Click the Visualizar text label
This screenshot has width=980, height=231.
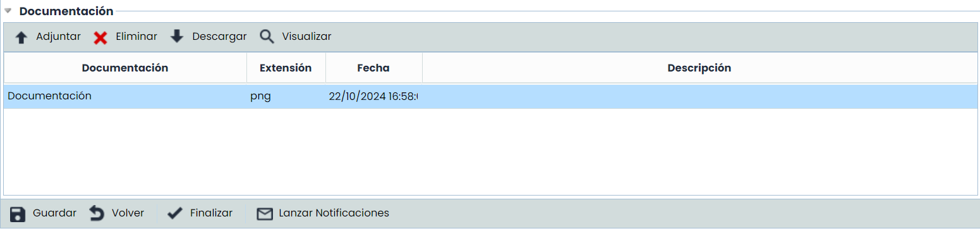point(306,37)
